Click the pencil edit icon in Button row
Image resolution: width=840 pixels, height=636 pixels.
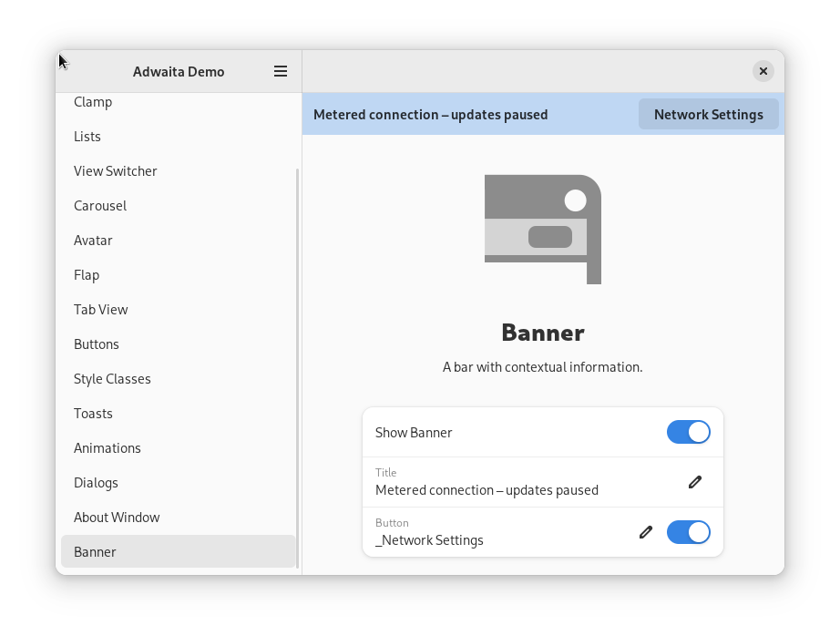point(646,532)
